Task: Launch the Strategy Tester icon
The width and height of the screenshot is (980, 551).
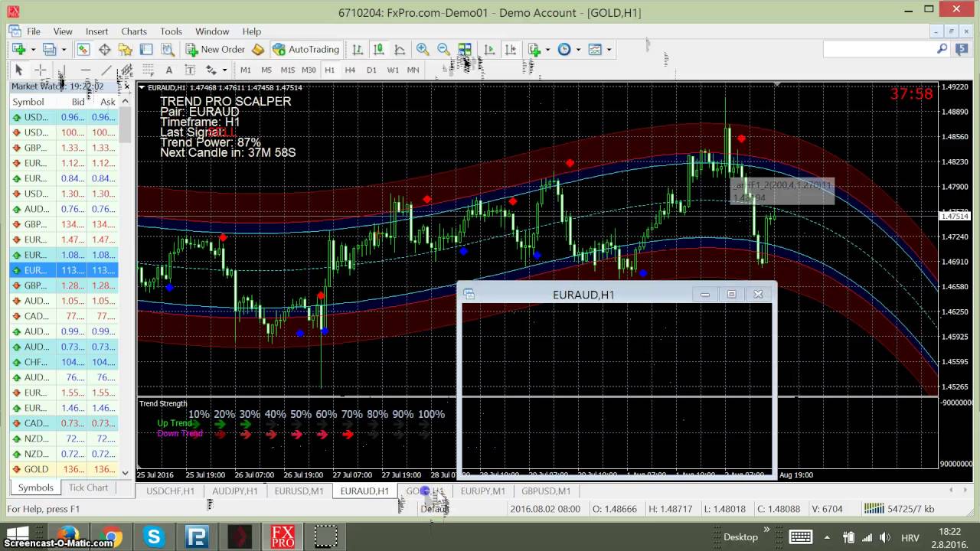Action: pos(167,49)
